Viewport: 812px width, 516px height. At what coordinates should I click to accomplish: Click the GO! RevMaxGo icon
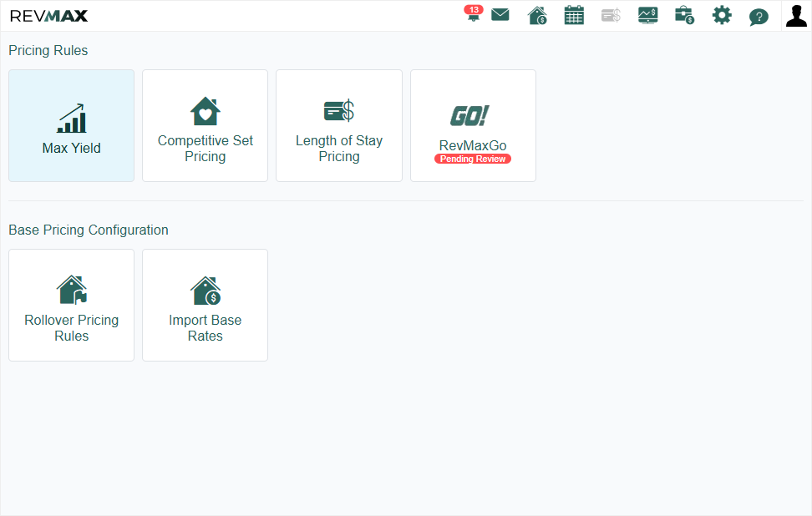(469, 116)
